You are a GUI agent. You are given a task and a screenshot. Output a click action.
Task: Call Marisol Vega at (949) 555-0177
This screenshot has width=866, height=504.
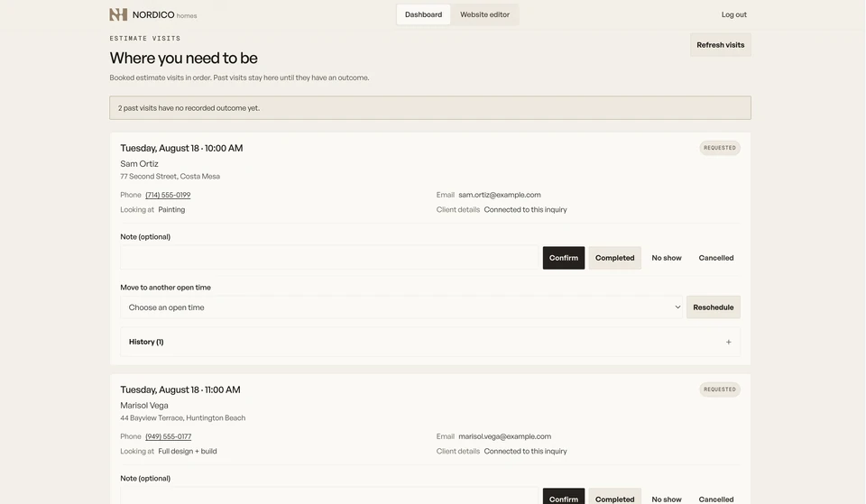click(x=169, y=436)
